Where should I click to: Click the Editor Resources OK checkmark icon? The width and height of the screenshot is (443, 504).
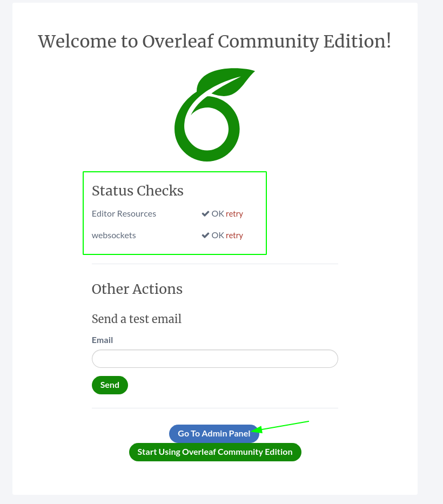pyautogui.click(x=205, y=214)
